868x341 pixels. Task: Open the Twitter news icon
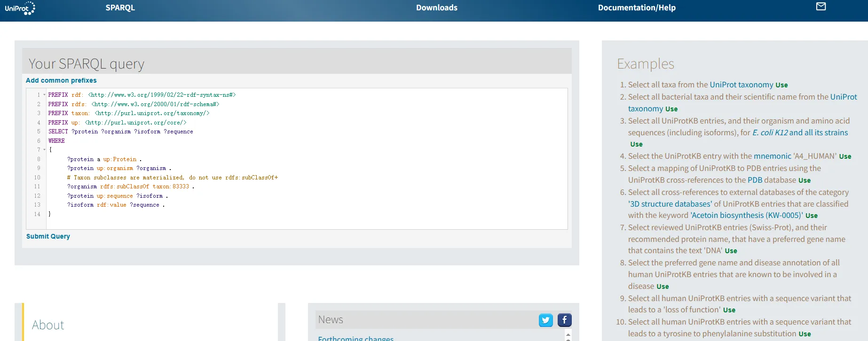[x=545, y=320]
